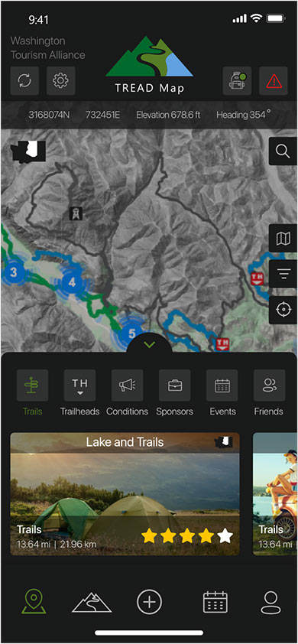This screenshot has height=644, width=298.
Task: Open the Trailheads category
Action: 79,392
